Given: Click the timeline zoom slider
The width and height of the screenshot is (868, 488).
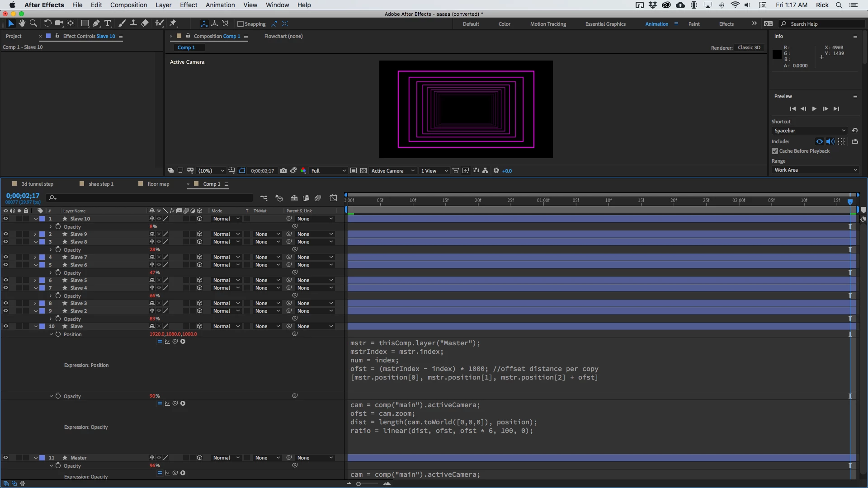Looking at the screenshot, I should tap(359, 484).
